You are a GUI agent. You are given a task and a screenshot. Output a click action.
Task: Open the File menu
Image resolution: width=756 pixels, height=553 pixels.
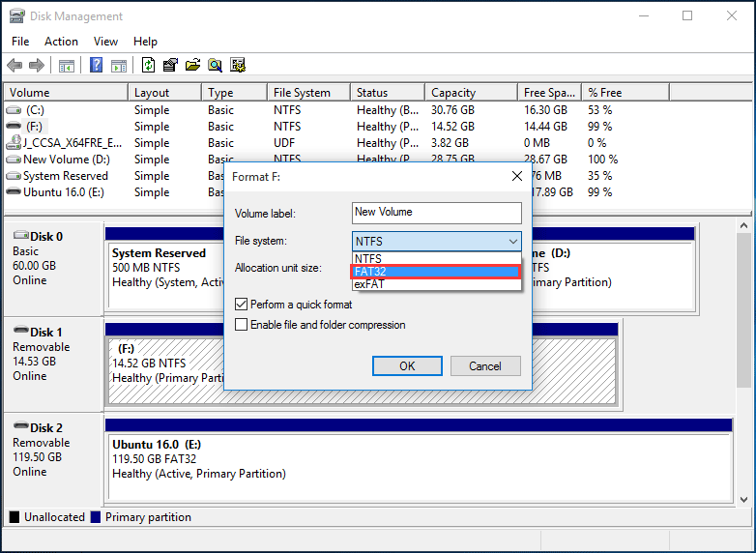20,42
